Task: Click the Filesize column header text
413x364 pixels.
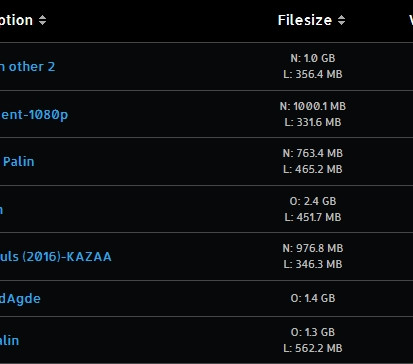Action: [x=305, y=20]
